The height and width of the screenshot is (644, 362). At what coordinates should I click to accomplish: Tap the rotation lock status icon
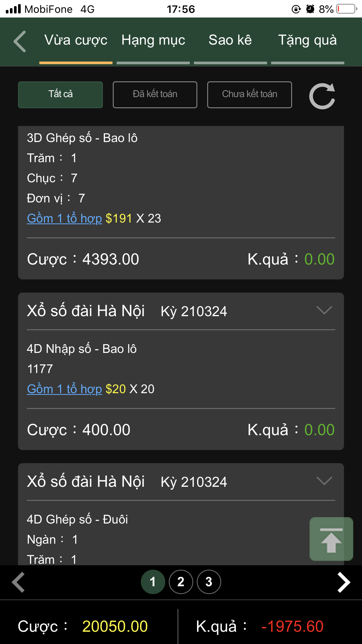[x=296, y=9]
